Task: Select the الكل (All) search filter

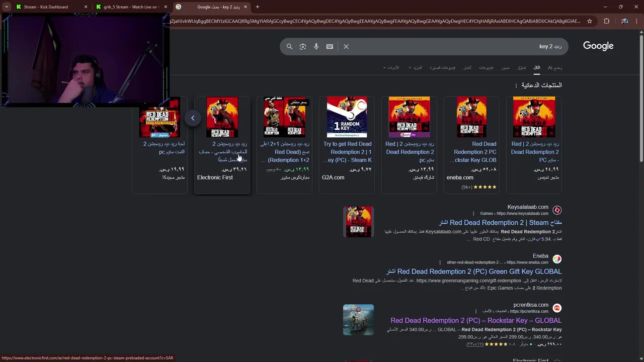Action: click(537, 67)
